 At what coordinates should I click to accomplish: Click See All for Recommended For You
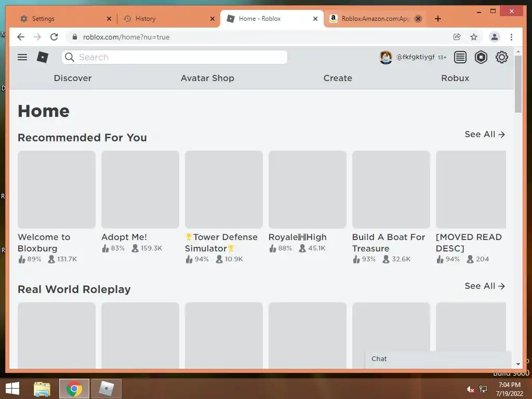click(485, 135)
